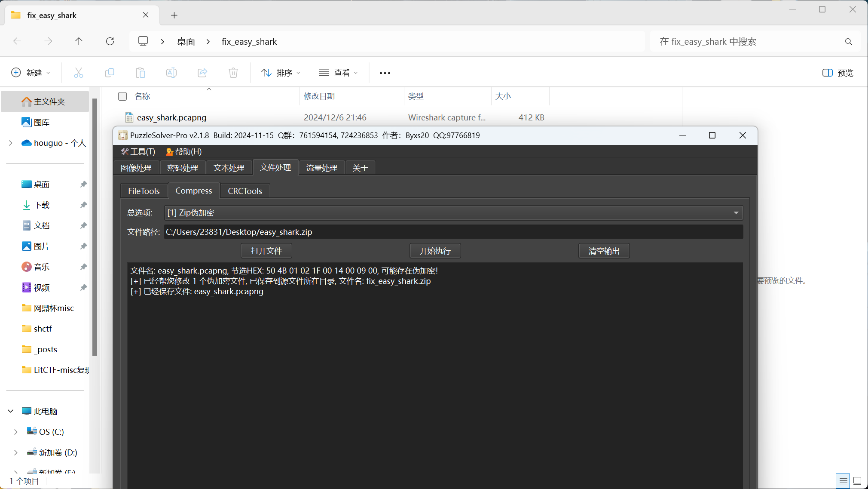868x489 pixels.
Task: Open the 总选项 Zip伪加密 combo box
Action: click(453, 212)
